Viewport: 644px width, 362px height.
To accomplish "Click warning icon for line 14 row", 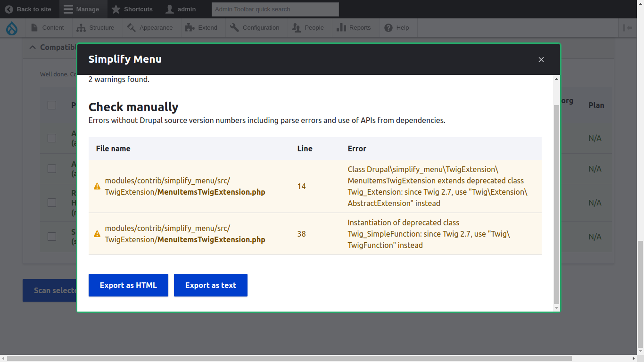I will [97, 186].
